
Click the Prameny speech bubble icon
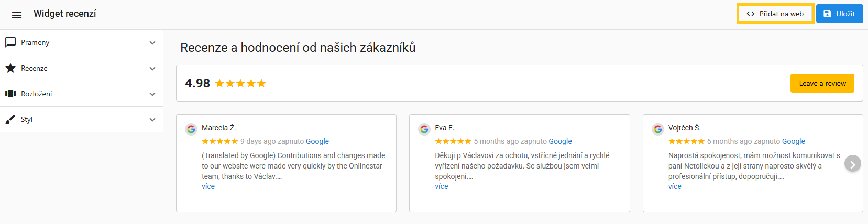pyautogui.click(x=10, y=42)
